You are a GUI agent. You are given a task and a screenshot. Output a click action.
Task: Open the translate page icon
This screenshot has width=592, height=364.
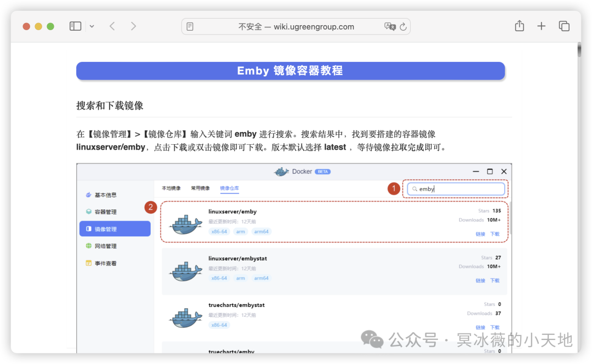pyautogui.click(x=390, y=26)
